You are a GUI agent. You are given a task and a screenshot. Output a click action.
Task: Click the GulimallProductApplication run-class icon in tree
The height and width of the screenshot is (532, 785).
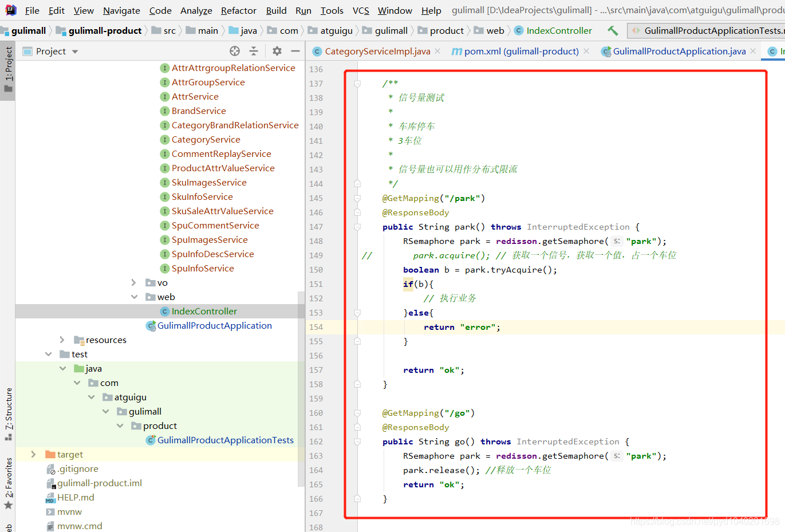151,326
